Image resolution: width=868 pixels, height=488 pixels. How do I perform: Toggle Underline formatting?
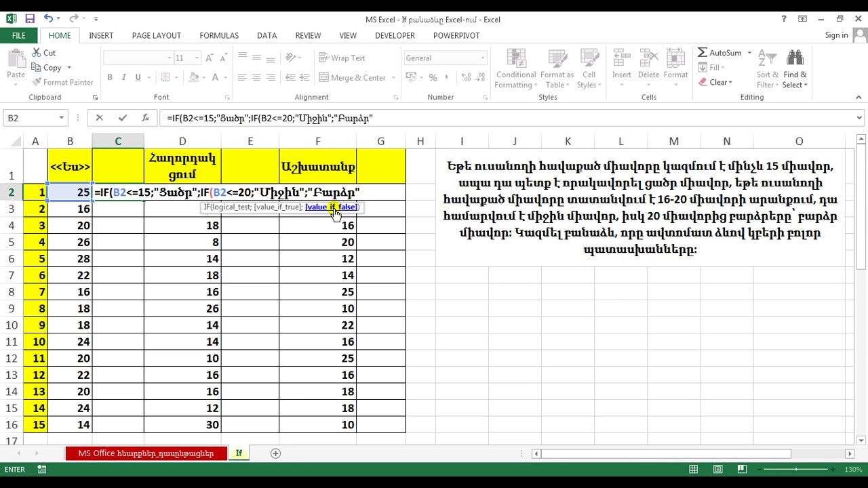pos(138,78)
